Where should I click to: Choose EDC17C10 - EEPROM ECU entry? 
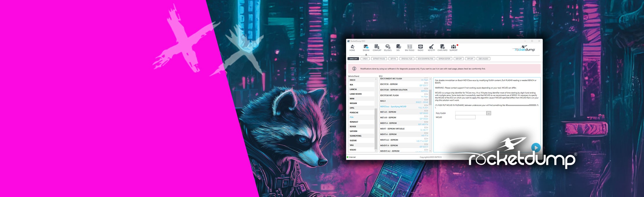tap(404, 84)
